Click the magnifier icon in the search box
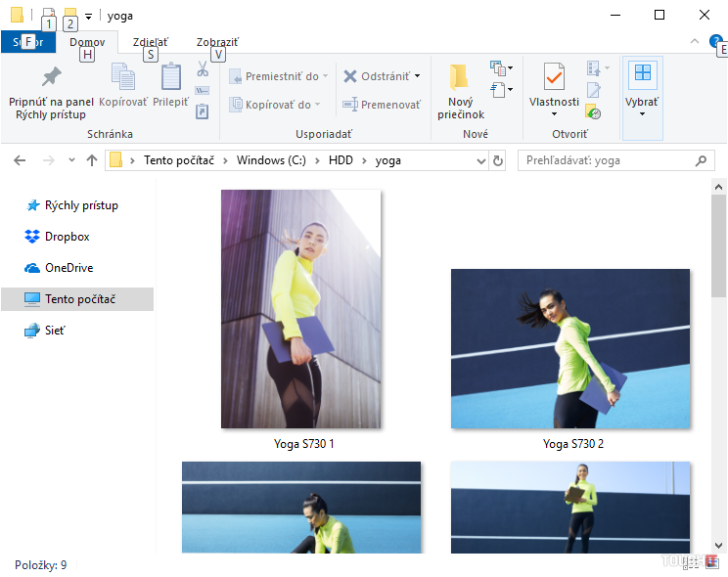This screenshot has height=577, width=728. [701, 160]
